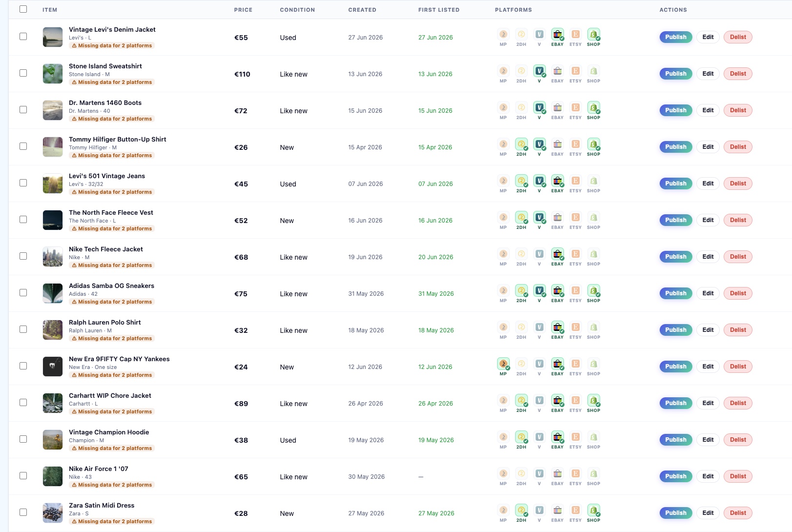Delist the Zara Satin Midi Dress

click(738, 513)
